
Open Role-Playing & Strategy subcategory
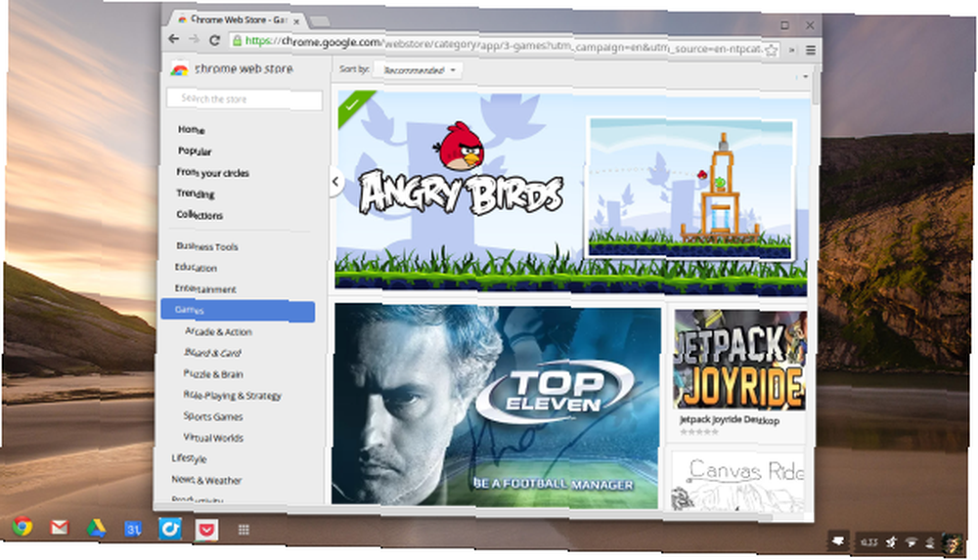(232, 395)
